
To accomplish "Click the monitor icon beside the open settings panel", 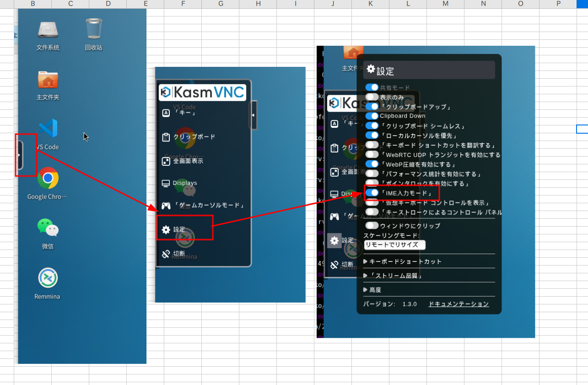I will click(334, 194).
